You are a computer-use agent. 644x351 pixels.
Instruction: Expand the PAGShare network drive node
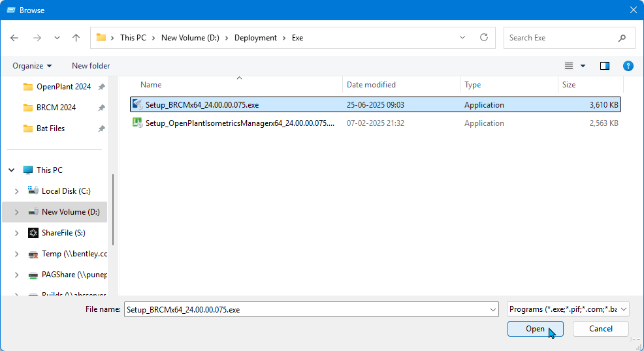[16, 275]
